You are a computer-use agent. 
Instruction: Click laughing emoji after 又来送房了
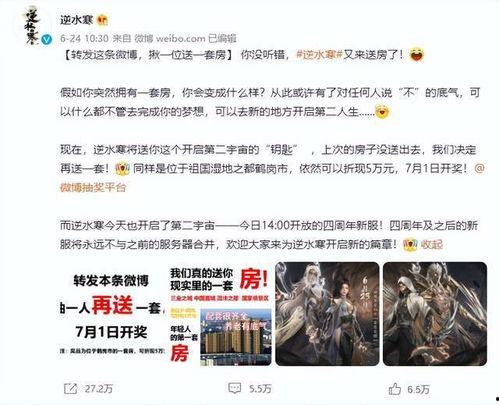point(417,54)
